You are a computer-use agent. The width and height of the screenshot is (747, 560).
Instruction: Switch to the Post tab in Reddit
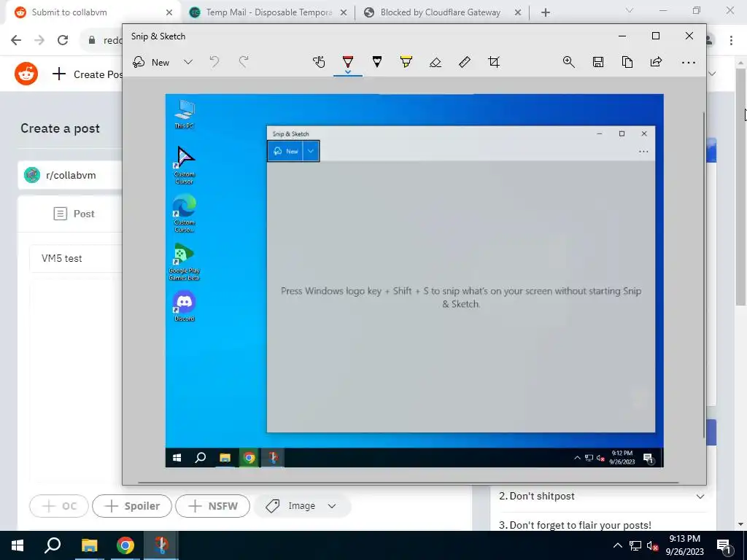[x=74, y=214]
